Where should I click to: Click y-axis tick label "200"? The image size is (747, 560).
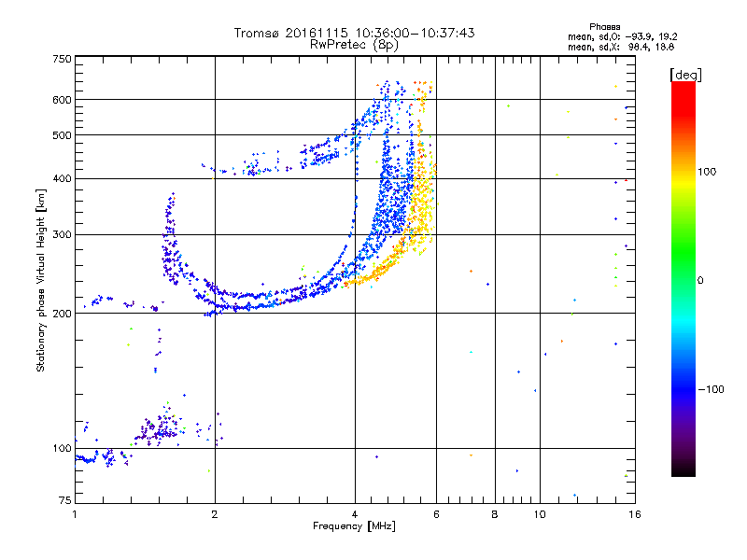[62, 314]
